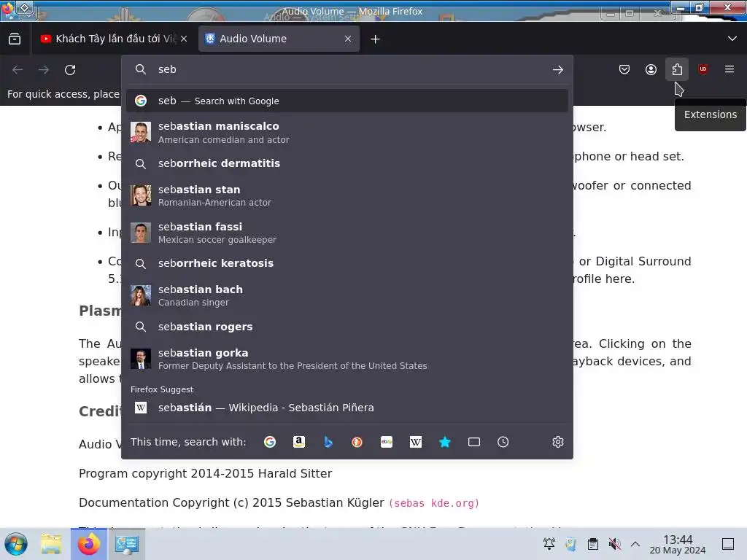Viewport: 747px width, 560px height.
Task: Expand the list all tabs chevron
Action: click(732, 39)
